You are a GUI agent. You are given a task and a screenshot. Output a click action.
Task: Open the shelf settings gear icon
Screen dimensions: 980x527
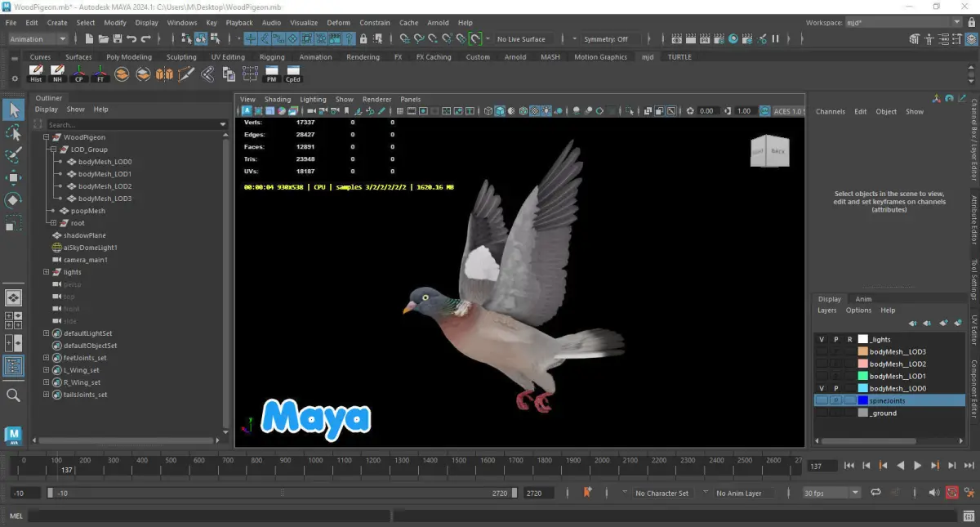coord(14,77)
